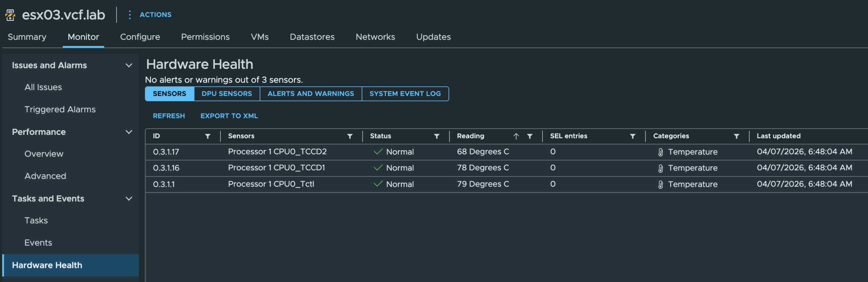Image resolution: width=868 pixels, height=282 pixels.
Task: Open the Actions three-dot menu icon
Action: pos(130,15)
